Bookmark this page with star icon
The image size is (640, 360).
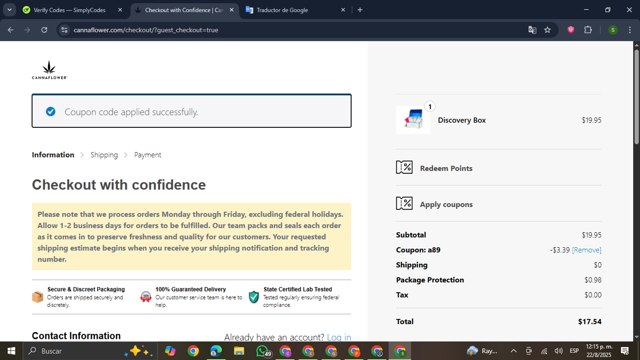547,30
